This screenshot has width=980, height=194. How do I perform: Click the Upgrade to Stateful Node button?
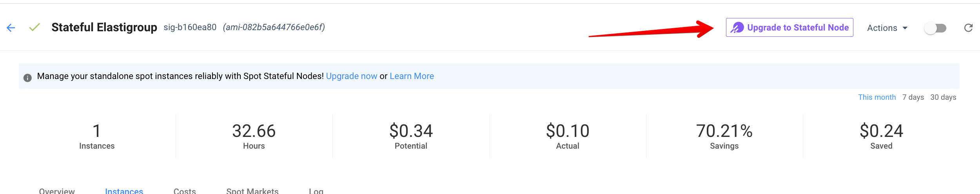tap(789, 28)
